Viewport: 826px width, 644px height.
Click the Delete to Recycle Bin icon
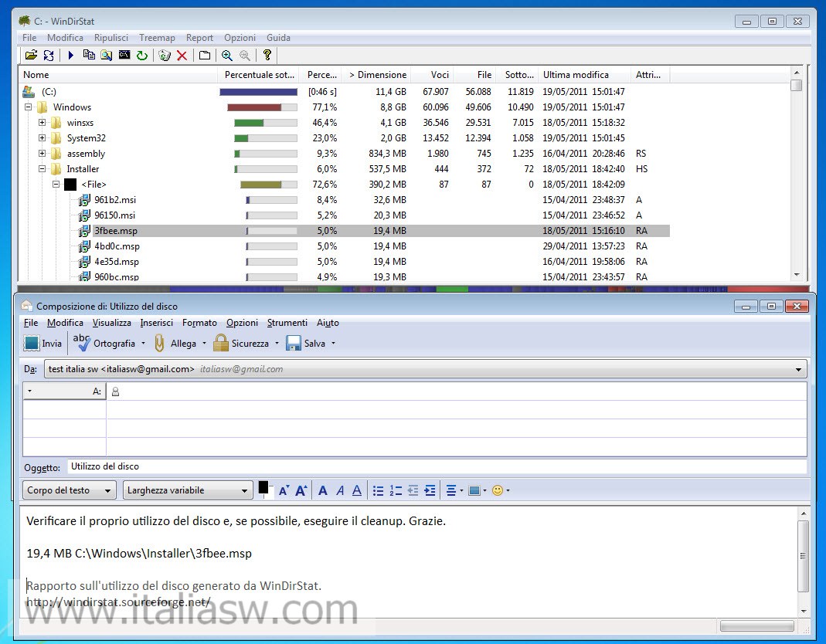165,55
